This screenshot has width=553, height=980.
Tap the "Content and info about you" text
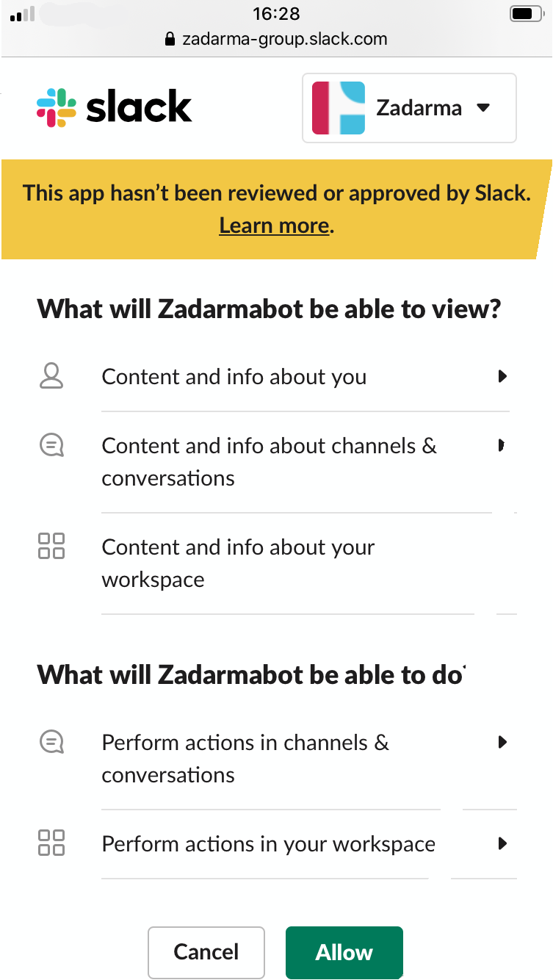click(234, 377)
